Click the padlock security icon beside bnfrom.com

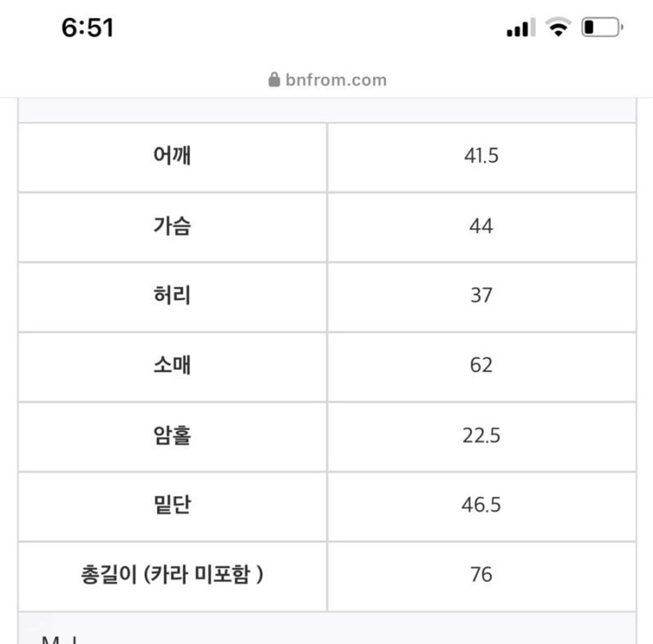273,79
